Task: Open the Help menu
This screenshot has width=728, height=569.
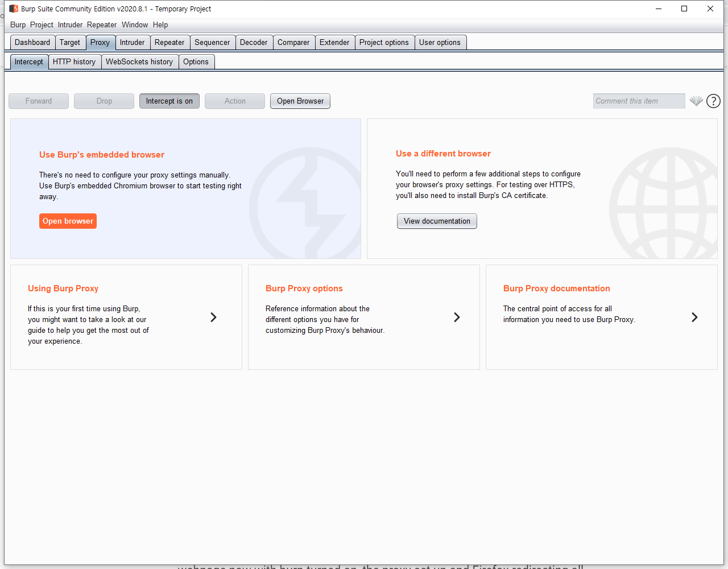Action: click(160, 24)
